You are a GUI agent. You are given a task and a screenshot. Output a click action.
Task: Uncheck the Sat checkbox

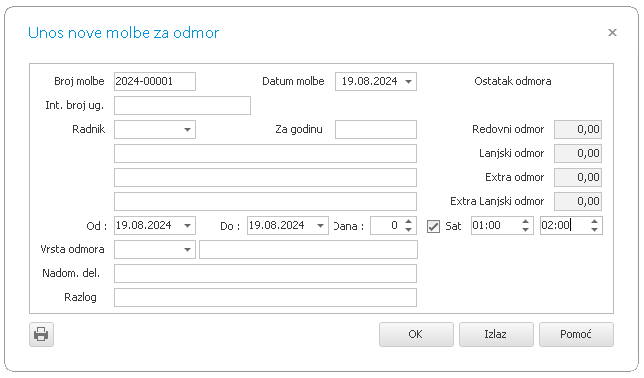[433, 226]
